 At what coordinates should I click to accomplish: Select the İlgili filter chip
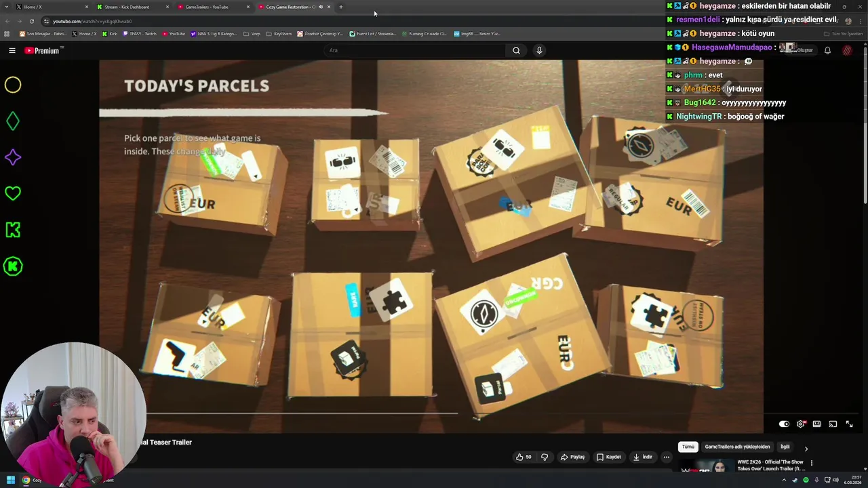coord(785,447)
